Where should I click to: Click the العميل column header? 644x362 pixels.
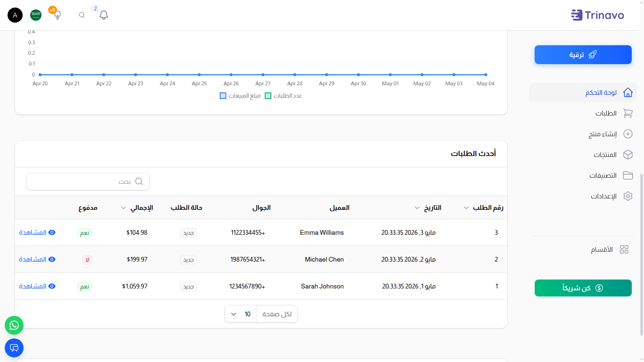[x=339, y=208]
